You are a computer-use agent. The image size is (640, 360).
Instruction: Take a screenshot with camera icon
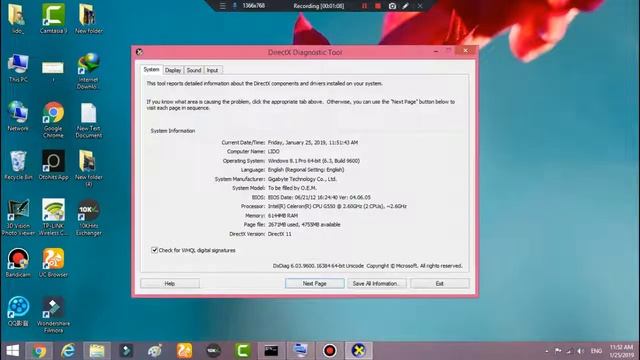[392, 6]
